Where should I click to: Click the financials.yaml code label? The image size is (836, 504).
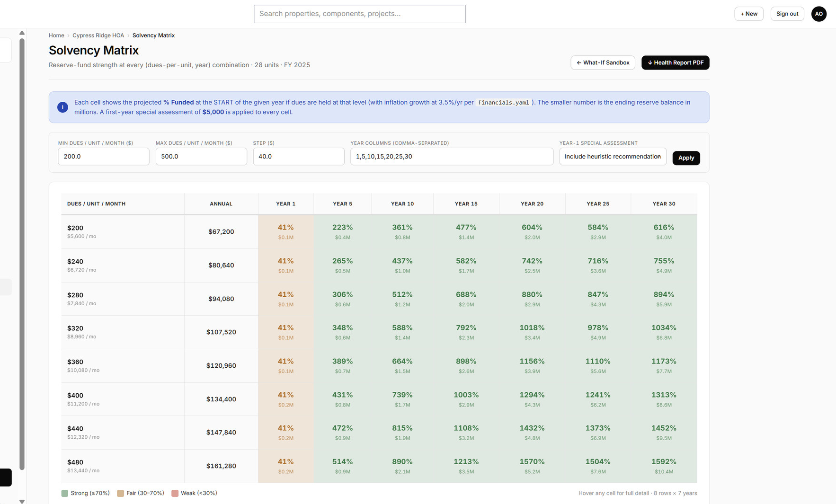point(503,102)
